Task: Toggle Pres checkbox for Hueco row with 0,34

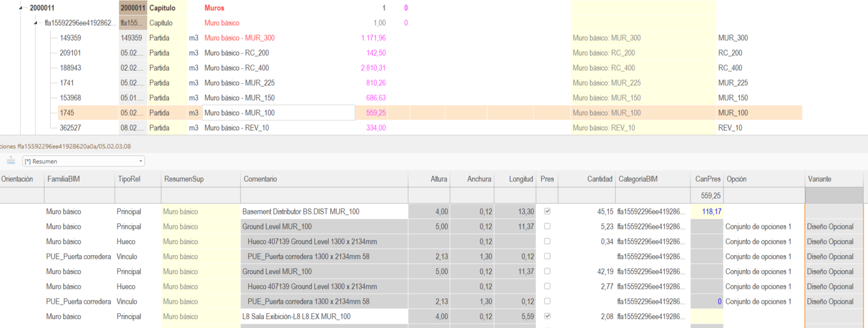Action: click(547, 241)
